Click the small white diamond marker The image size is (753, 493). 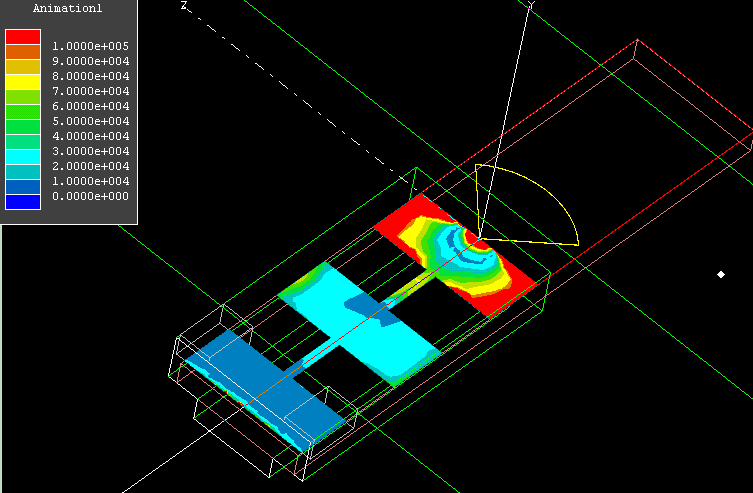(720, 274)
